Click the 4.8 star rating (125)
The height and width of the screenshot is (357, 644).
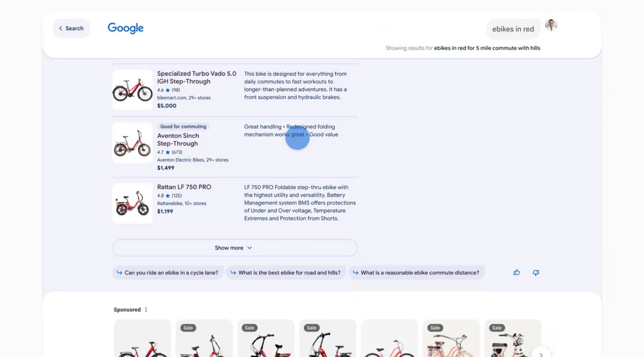(170, 195)
